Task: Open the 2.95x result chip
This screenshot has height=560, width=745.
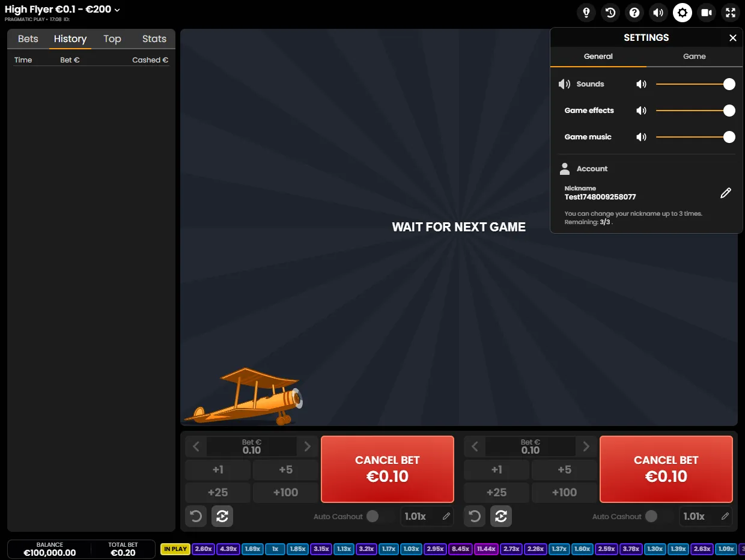Action: coord(435,549)
